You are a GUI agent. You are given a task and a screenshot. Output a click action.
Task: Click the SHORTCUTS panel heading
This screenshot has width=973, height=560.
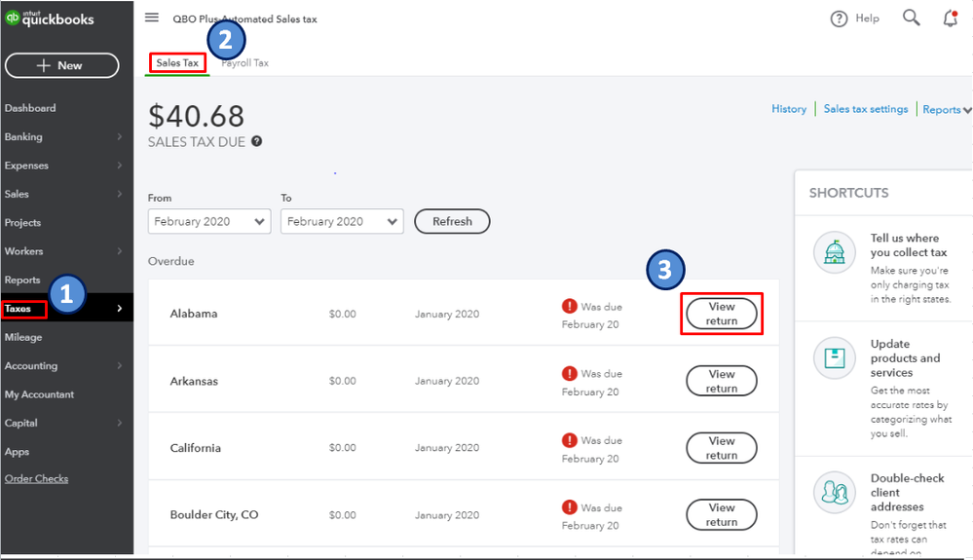point(849,193)
